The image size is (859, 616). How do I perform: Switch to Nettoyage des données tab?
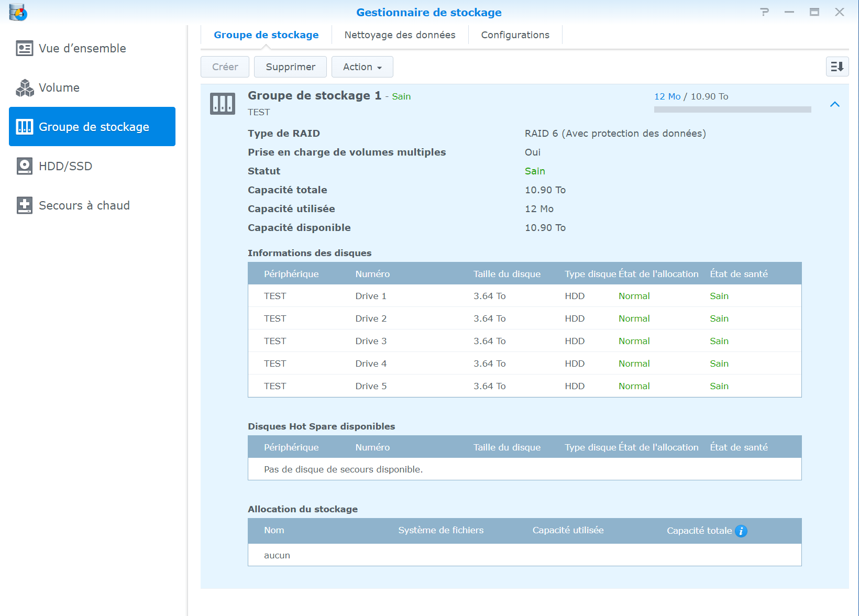(x=400, y=35)
